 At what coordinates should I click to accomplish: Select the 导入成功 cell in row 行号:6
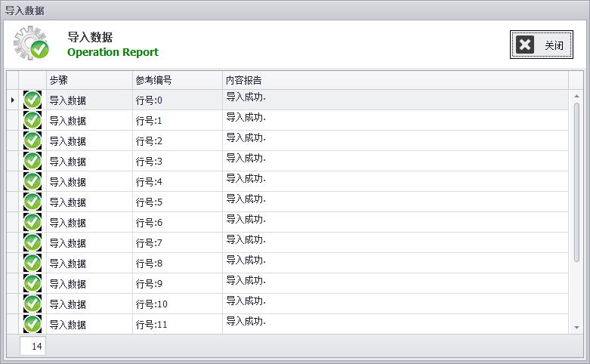pos(395,222)
